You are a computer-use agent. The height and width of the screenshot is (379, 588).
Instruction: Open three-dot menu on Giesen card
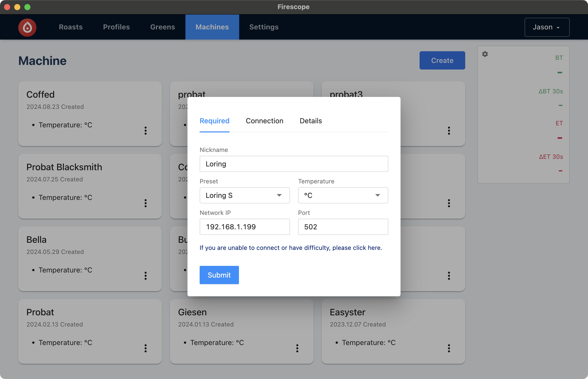pos(297,348)
